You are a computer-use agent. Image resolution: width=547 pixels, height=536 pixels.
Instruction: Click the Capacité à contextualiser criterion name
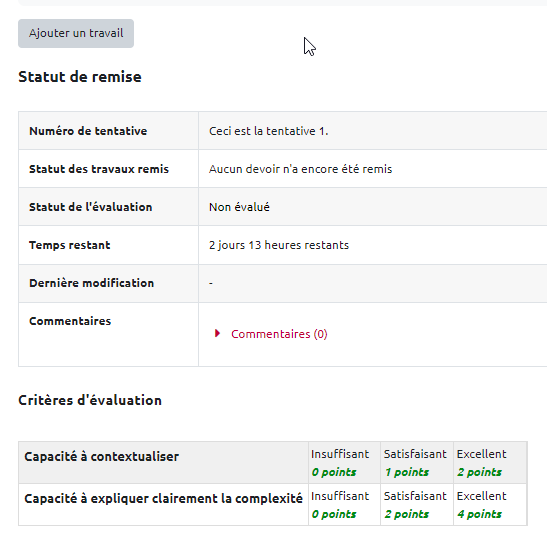[x=102, y=456]
